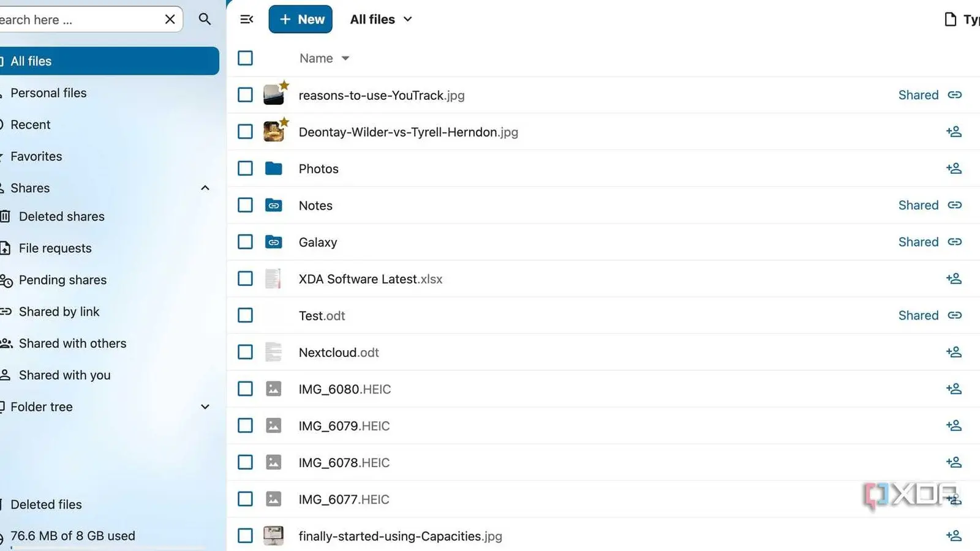
Task: Check the box beside IMG_6077.HEIC
Action: 245,499
